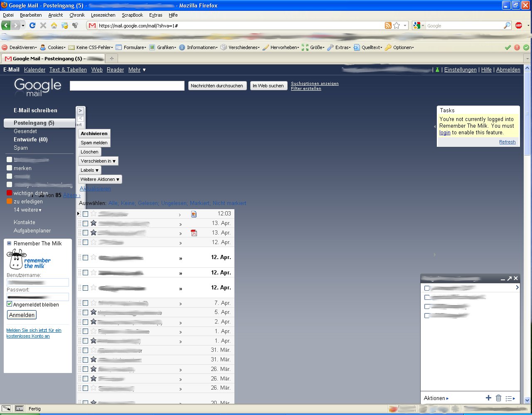
Task: Click the white color square beside merken
Action: (9, 168)
